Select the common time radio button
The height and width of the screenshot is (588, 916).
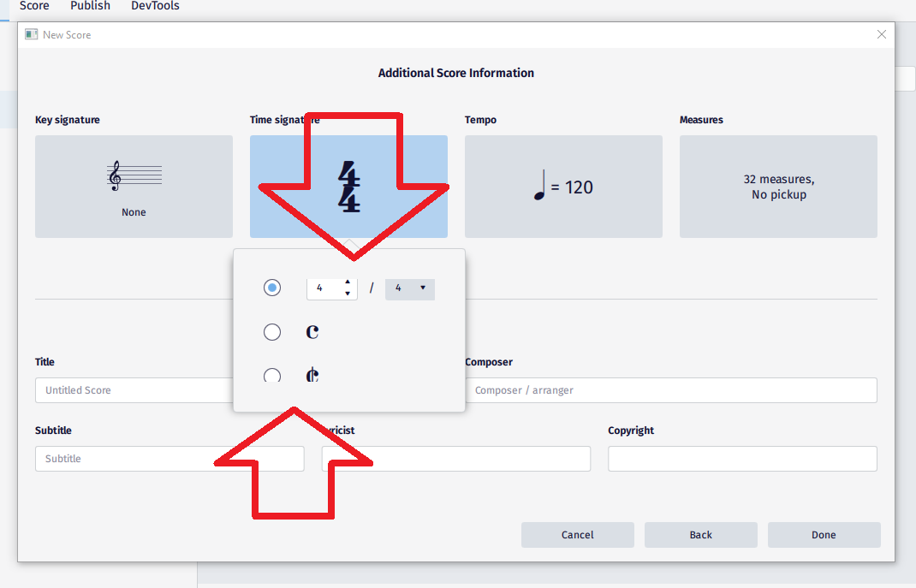[x=271, y=331]
